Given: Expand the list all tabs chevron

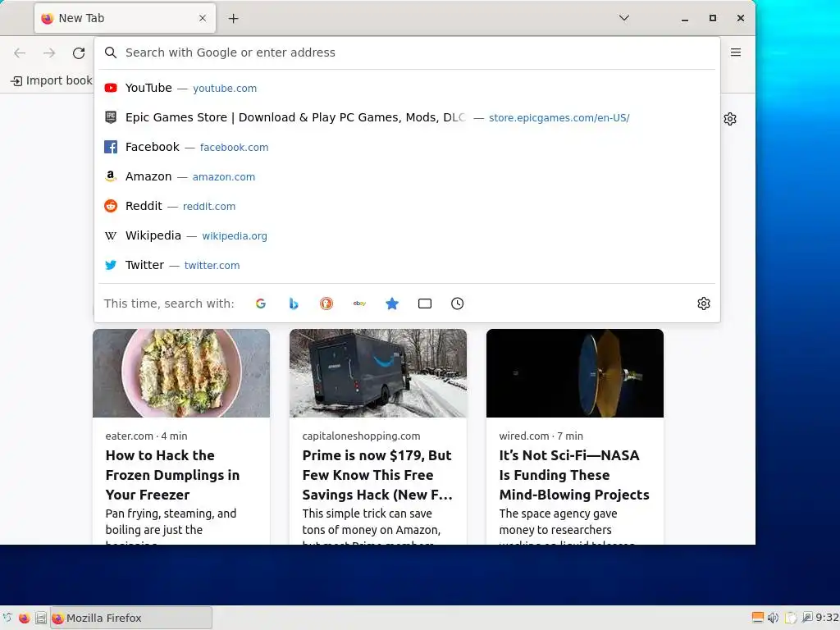Looking at the screenshot, I should [624, 18].
